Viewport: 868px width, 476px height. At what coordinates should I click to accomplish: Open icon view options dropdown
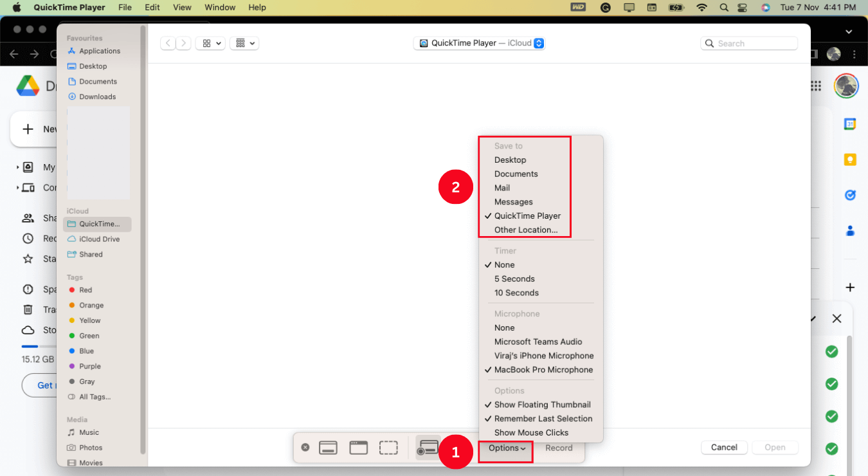tap(211, 43)
